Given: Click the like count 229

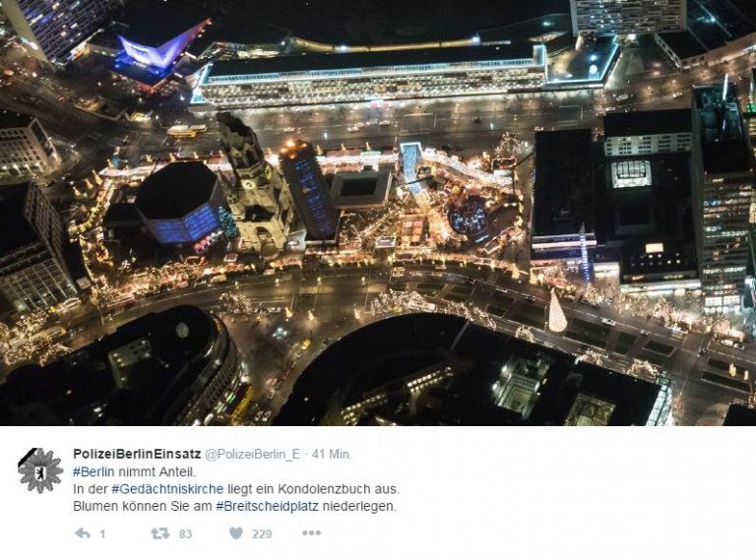Looking at the screenshot, I should (x=262, y=534).
